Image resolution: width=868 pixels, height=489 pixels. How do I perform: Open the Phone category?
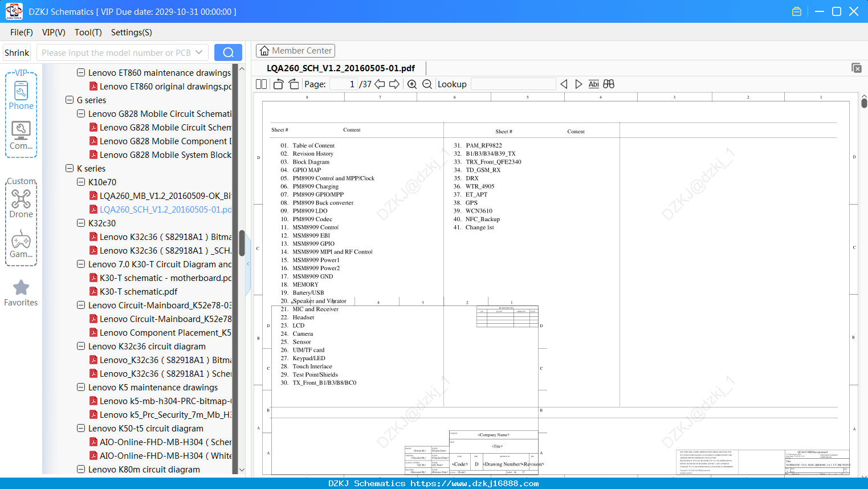pyautogui.click(x=21, y=95)
